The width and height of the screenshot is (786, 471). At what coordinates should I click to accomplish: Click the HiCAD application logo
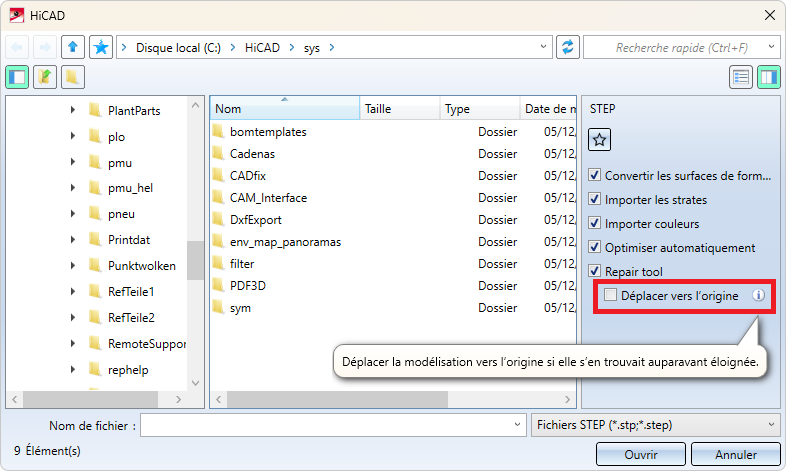coord(17,15)
